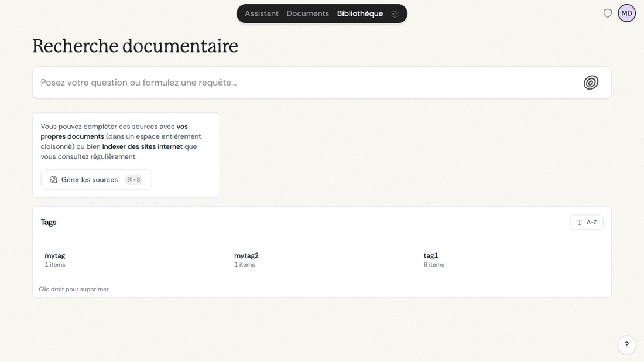This screenshot has height=362, width=644.
Task: Switch to the Assistant tab
Action: (262, 13)
